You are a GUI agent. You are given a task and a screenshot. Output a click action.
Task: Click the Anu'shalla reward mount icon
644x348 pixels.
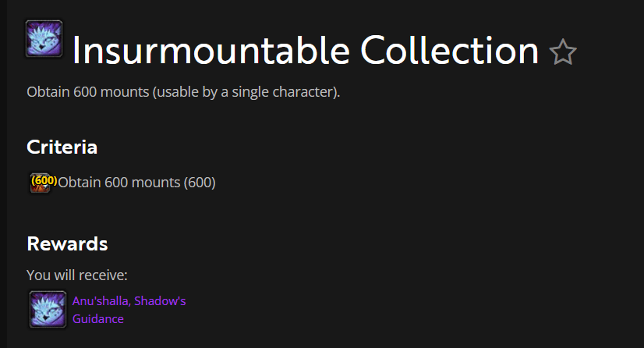click(x=47, y=309)
